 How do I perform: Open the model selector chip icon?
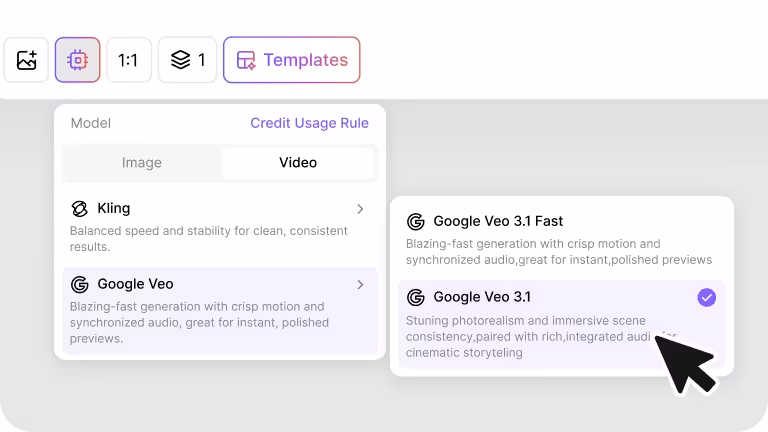(77, 60)
